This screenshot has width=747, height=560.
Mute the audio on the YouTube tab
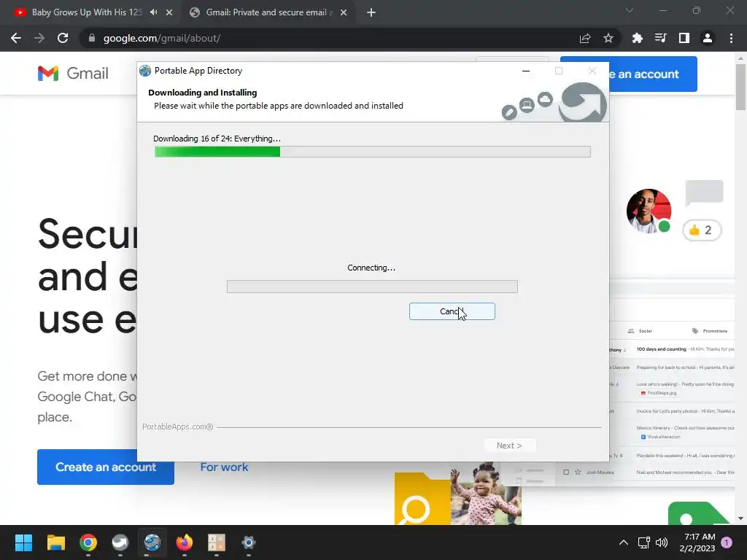click(x=153, y=12)
